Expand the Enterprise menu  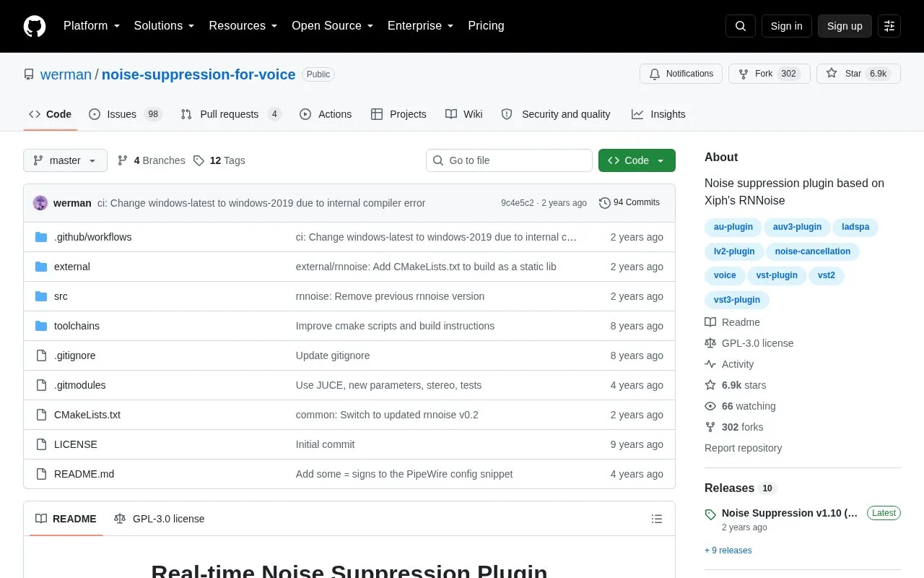click(x=421, y=26)
